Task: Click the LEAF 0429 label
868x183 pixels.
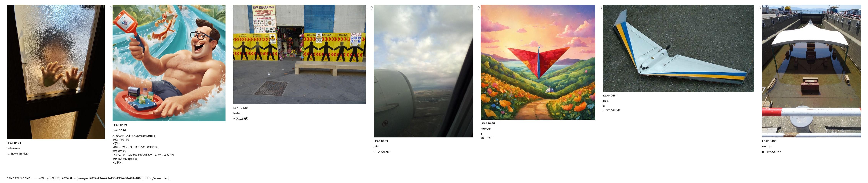Action: pyautogui.click(x=120, y=125)
